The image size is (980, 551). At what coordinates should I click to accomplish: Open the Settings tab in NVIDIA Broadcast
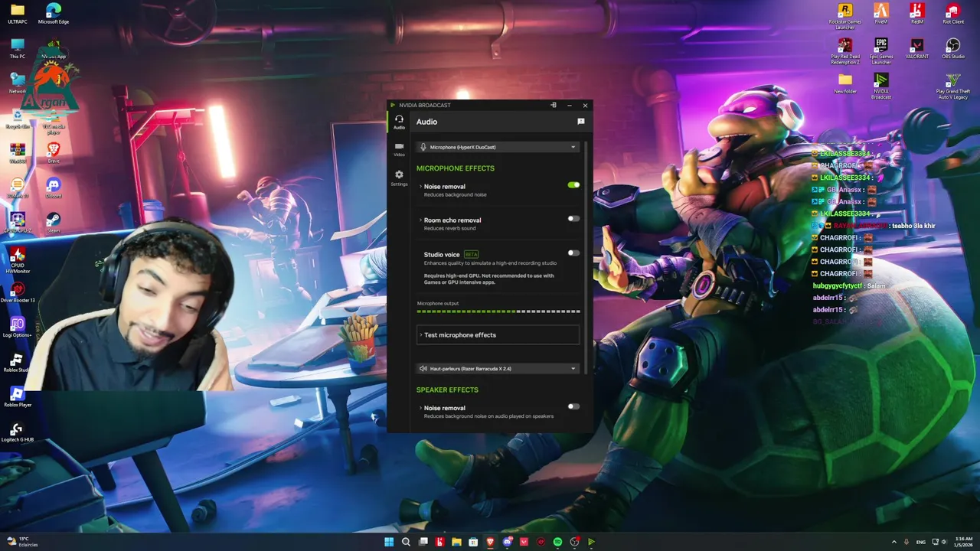point(399,178)
